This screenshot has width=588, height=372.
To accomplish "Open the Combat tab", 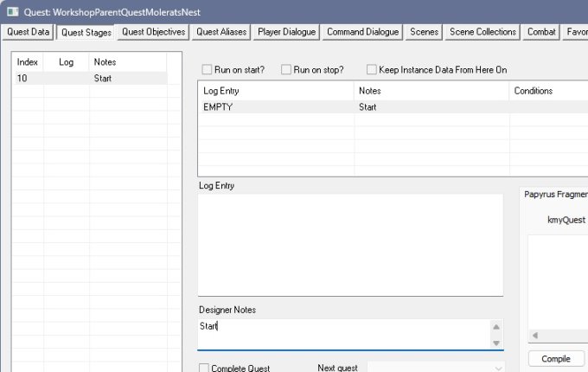I will tap(541, 32).
